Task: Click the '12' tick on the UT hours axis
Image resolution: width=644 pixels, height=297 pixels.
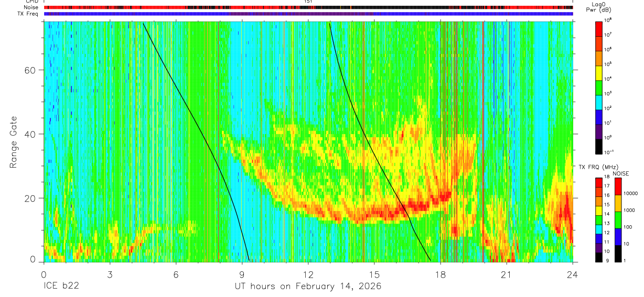Action: coord(308,274)
